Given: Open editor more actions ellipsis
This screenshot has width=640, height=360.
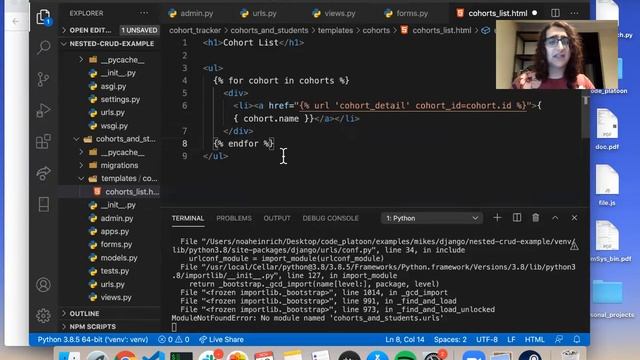Looking at the screenshot, I should [x=574, y=13].
